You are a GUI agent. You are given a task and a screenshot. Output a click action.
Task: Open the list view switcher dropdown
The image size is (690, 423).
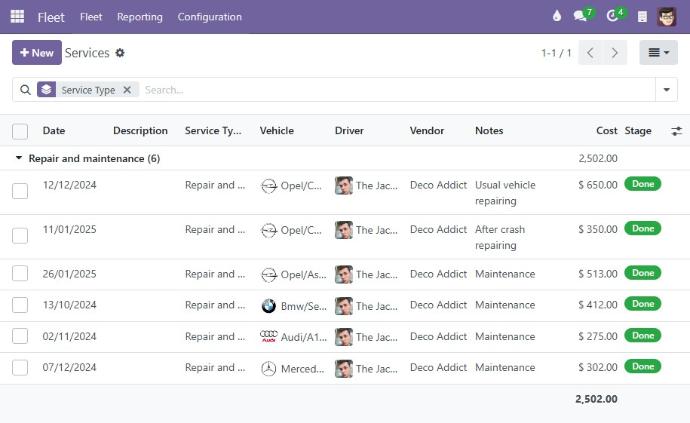658,53
